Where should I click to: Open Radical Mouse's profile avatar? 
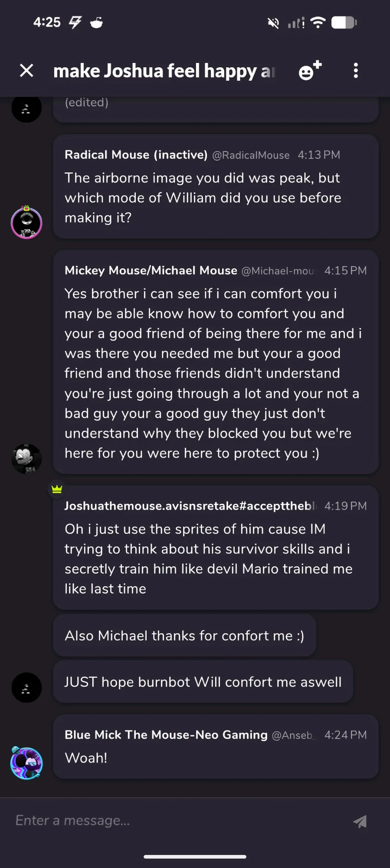coord(26,223)
